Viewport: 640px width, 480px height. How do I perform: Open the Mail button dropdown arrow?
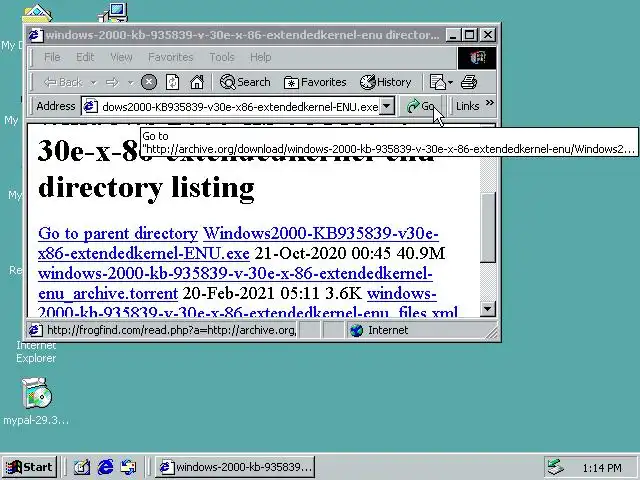pyautogui.click(x=450, y=83)
